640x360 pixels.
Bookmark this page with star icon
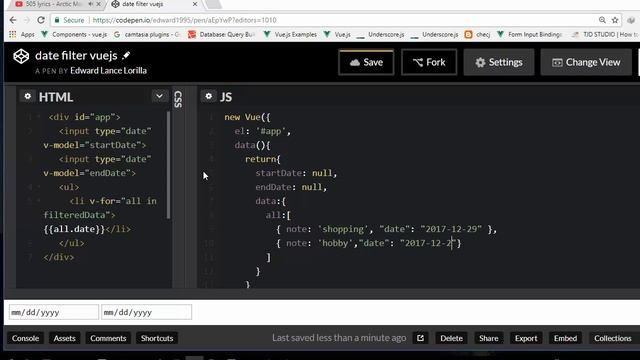click(x=615, y=20)
